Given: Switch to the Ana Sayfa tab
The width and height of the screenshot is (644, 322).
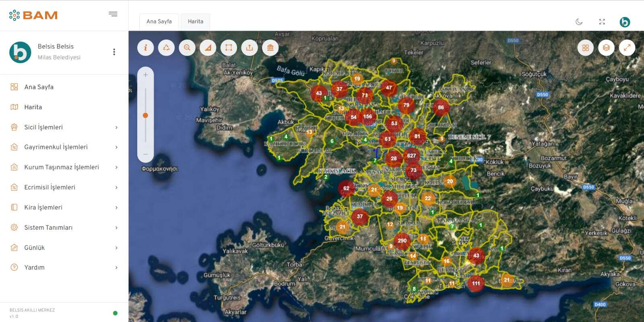Looking at the screenshot, I should tap(159, 21).
